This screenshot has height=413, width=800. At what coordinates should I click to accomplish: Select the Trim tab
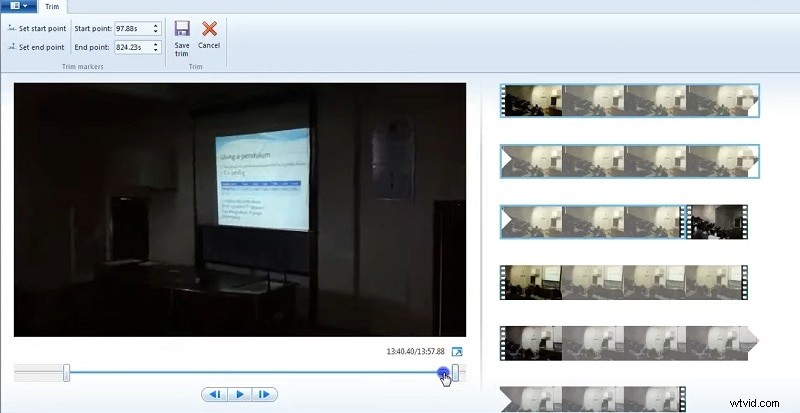tap(52, 7)
